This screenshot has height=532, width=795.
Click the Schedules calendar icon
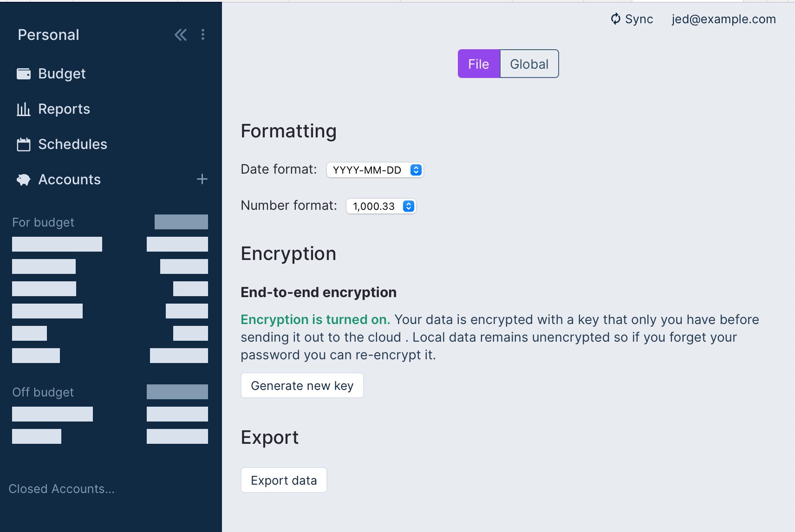point(24,144)
